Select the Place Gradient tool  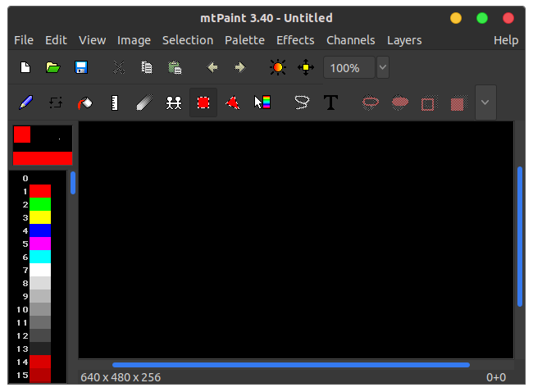click(262, 103)
